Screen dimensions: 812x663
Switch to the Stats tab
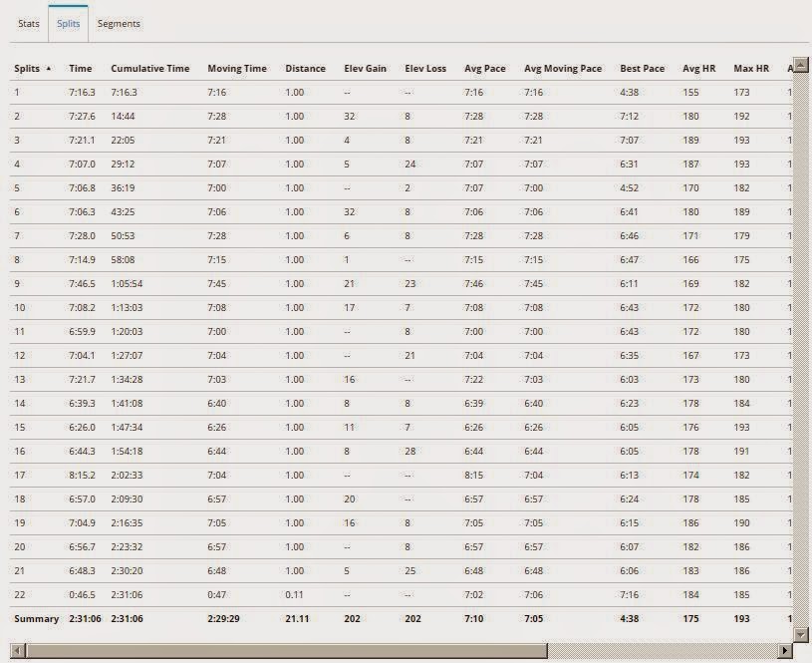[29, 24]
